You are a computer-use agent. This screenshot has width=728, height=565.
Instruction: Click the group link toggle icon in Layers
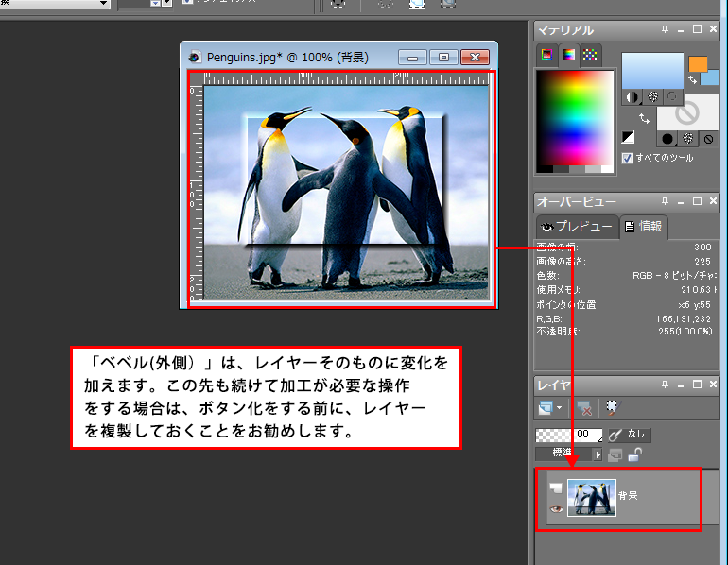[615, 455]
